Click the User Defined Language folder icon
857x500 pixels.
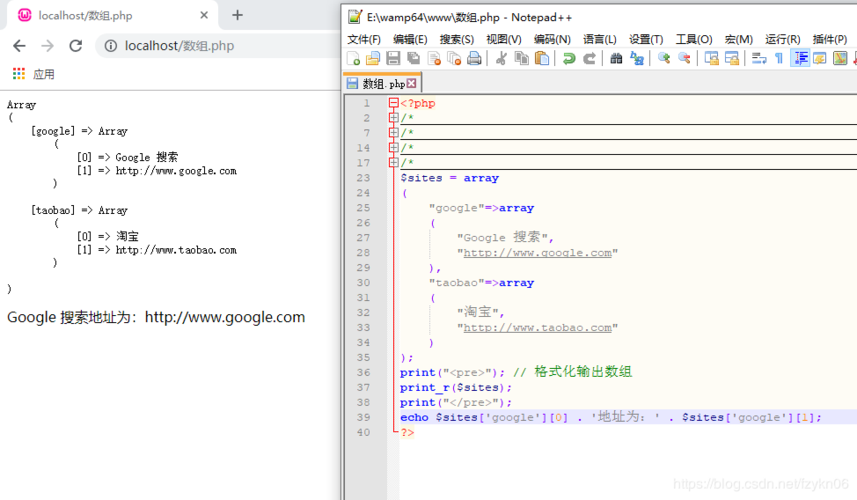coord(820,58)
